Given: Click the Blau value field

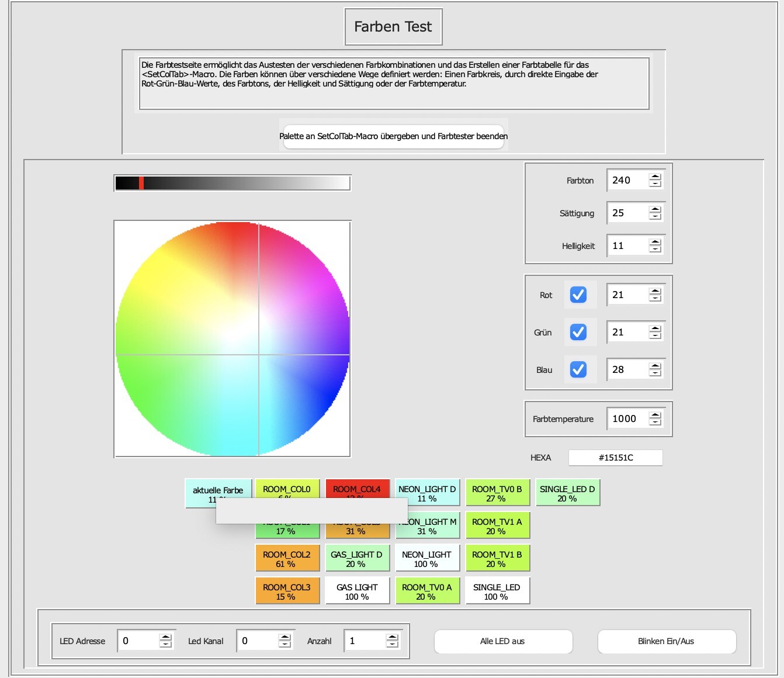Looking at the screenshot, I should (628, 369).
